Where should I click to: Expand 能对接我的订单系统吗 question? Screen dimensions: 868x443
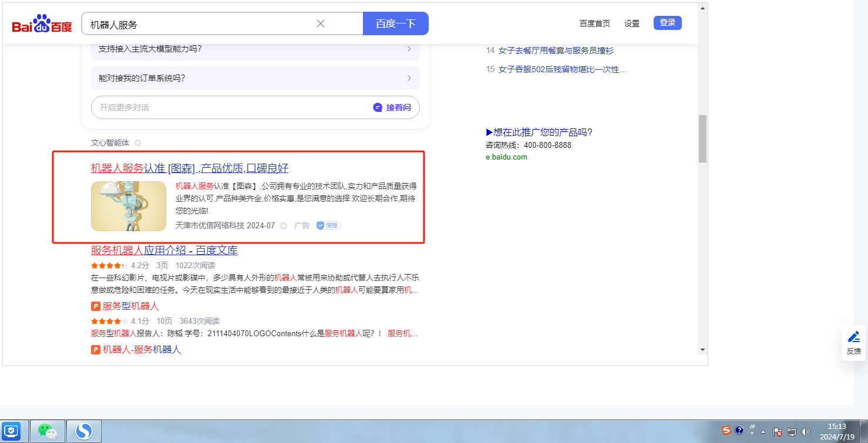pos(255,78)
